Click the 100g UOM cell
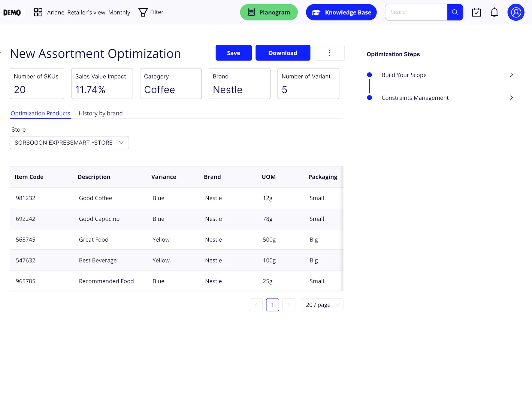Screen dimensions: 532x401 coord(269,260)
